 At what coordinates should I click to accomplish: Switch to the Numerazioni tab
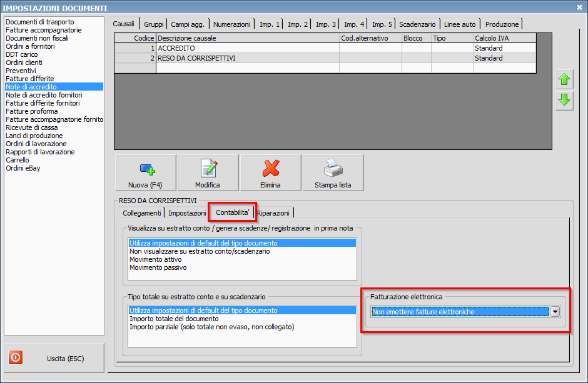click(231, 24)
